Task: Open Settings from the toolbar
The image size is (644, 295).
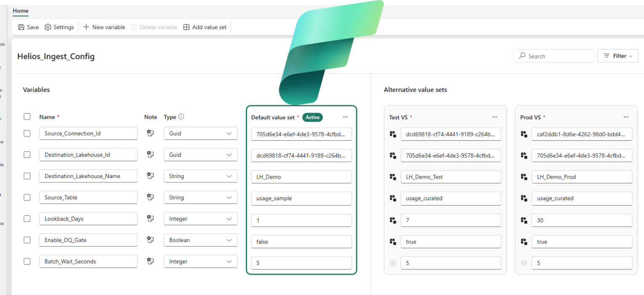Action: pyautogui.click(x=59, y=27)
